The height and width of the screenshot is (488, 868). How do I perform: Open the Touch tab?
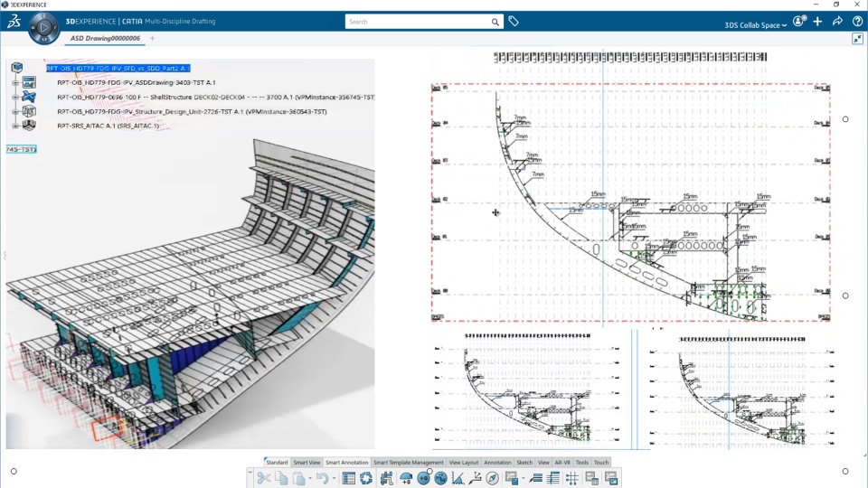tap(601, 462)
